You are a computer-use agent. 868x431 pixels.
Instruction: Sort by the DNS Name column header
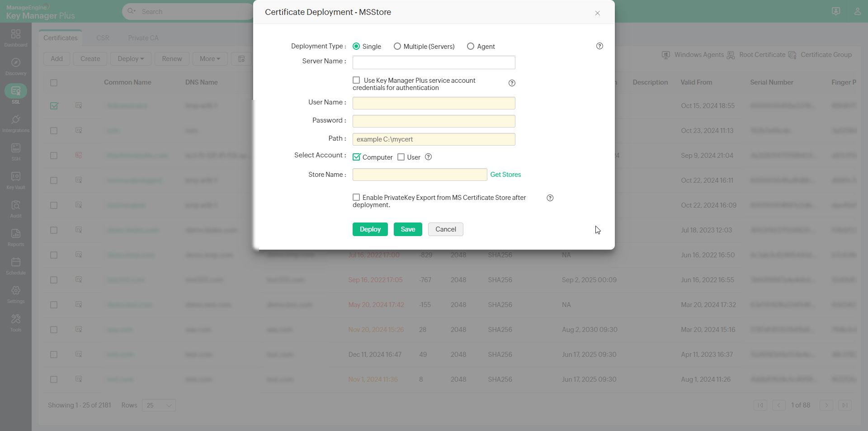[x=202, y=82]
